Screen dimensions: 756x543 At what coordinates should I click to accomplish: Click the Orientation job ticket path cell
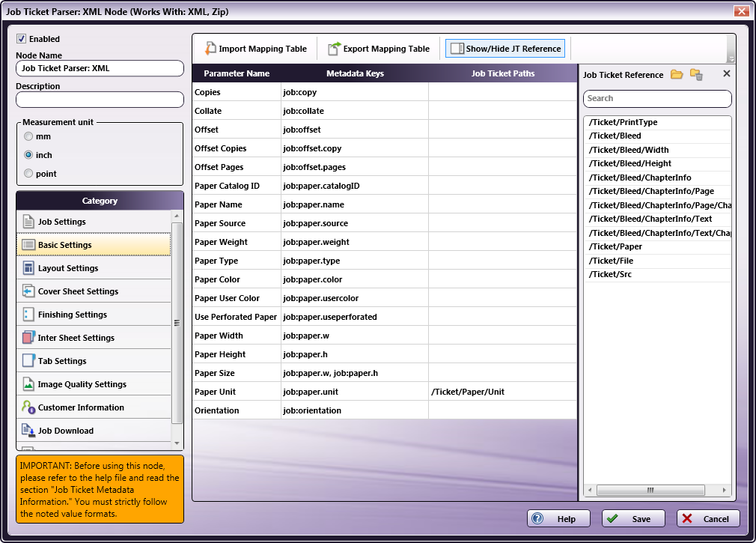tap(502, 410)
